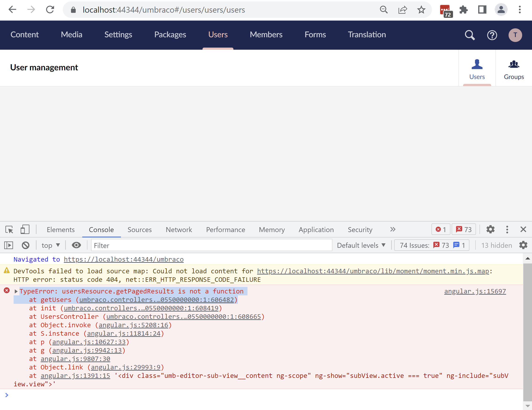Click the zoom out magnifier in address bar
This screenshot has width=532, height=410.
click(384, 10)
